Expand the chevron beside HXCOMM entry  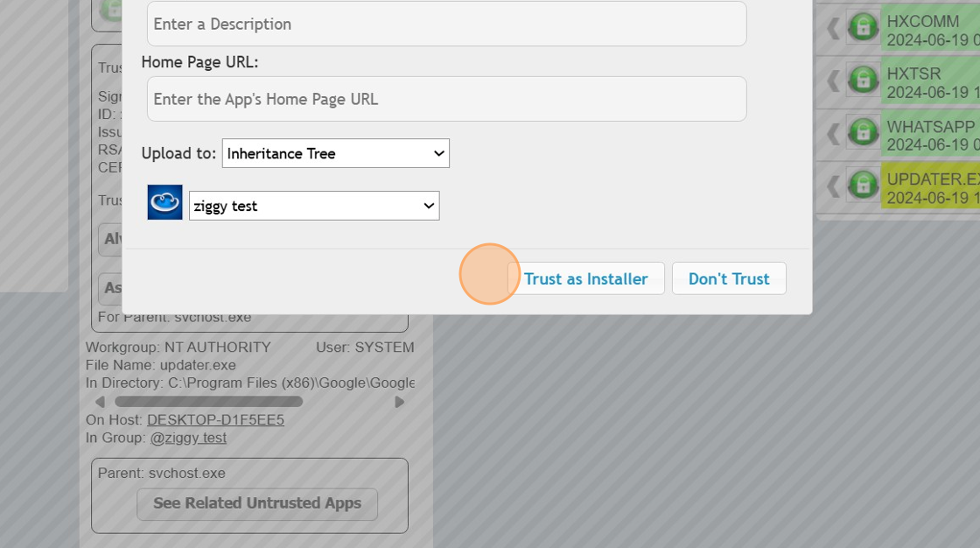tap(831, 27)
